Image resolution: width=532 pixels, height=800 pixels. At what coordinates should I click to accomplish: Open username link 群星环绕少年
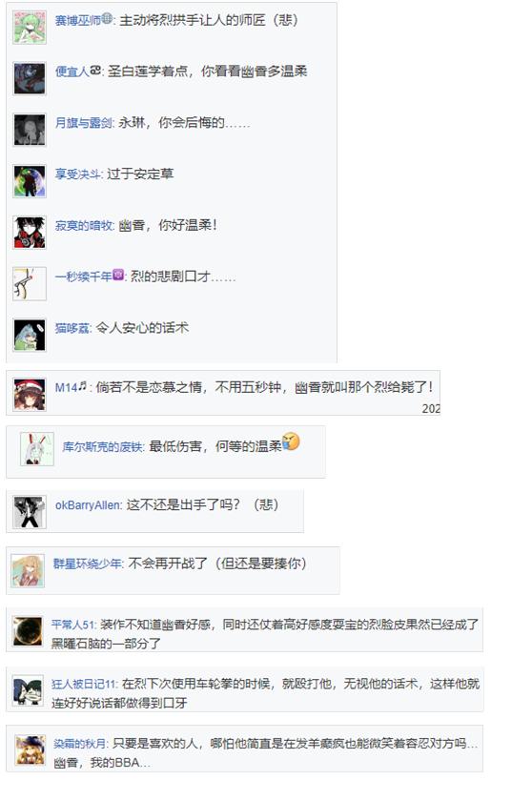click(88, 564)
